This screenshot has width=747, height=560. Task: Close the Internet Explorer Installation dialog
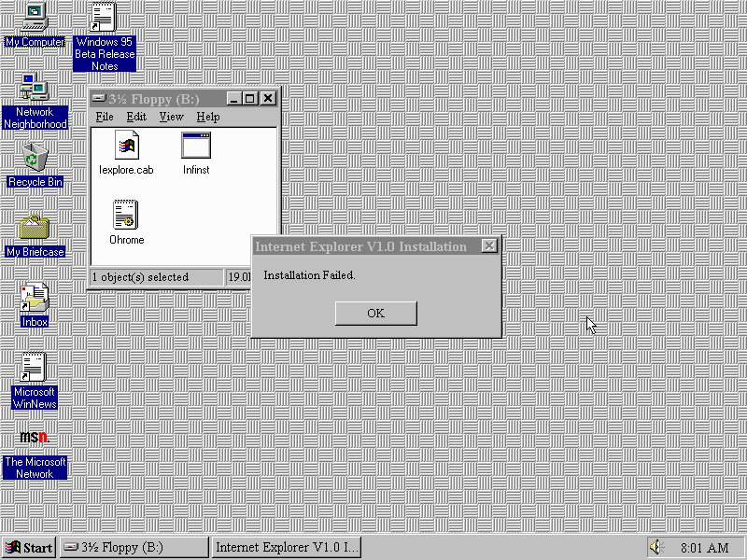pos(488,246)
